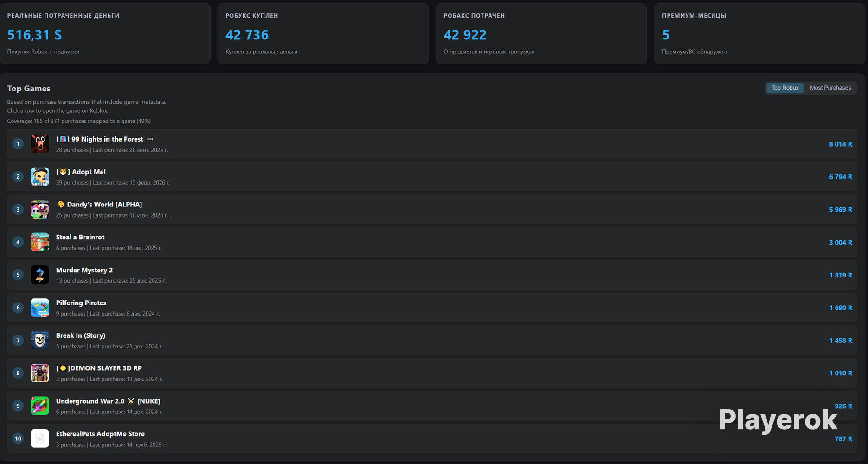The width and height of the screenshot is (868, 464).
Task: Click the Dandy's World game icon
Action: 40,209
